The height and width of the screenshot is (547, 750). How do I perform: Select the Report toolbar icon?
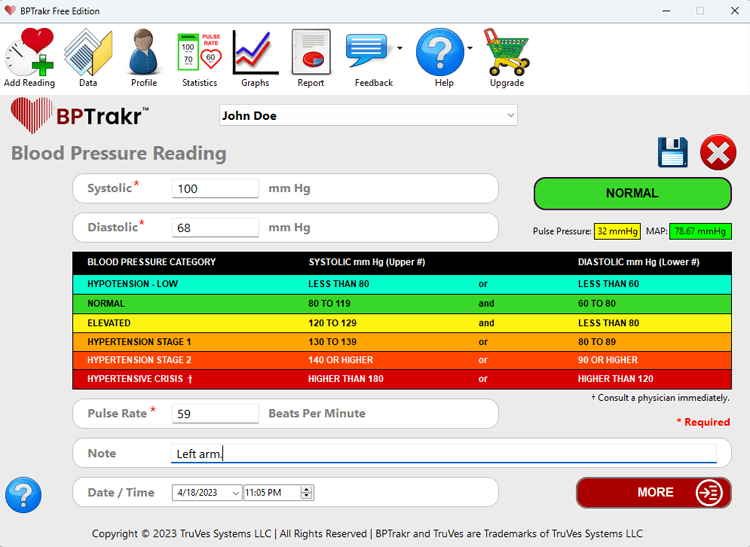[311, 55]
